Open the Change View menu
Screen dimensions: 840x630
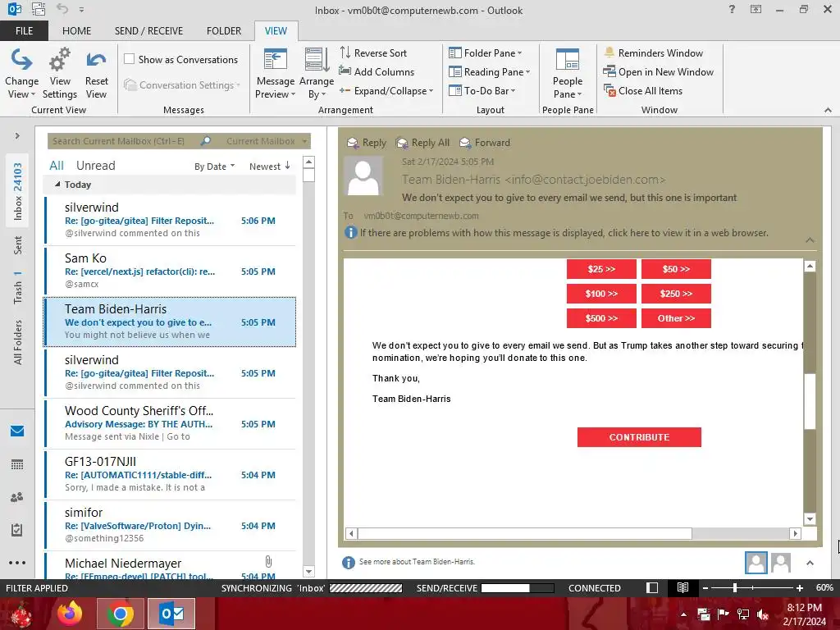(21, 73)
